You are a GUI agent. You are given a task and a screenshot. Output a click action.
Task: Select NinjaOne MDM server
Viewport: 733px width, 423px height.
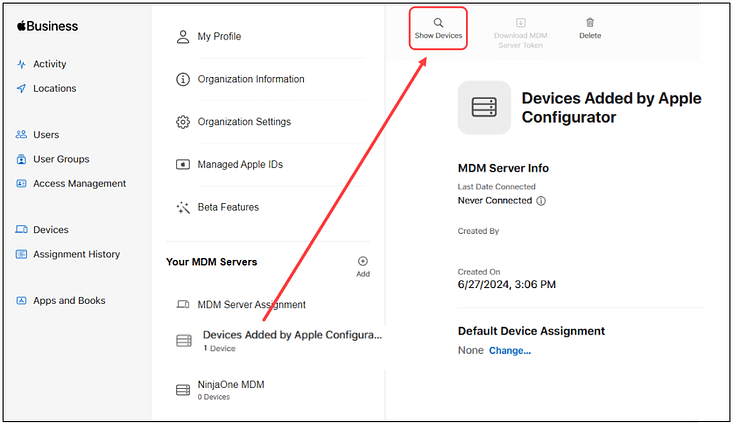point(230,385)
